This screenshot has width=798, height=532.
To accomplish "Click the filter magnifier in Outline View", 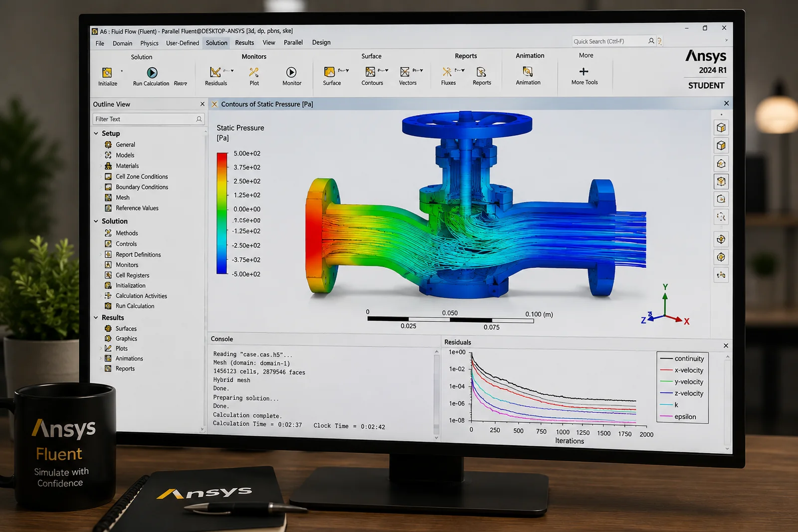I will point(199,119).
